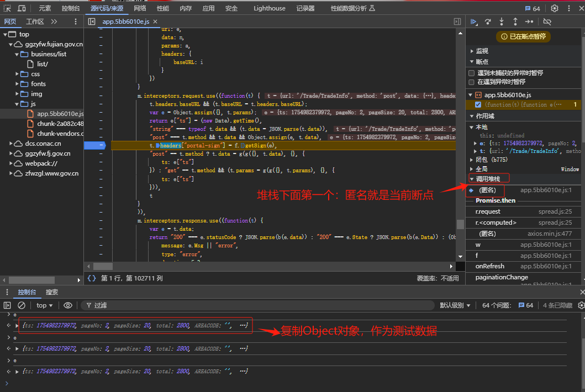The height and width of the screenshot is (392, 585).
Task: Open the DevTools three-dot customize menu
Action: click(568, 8)
